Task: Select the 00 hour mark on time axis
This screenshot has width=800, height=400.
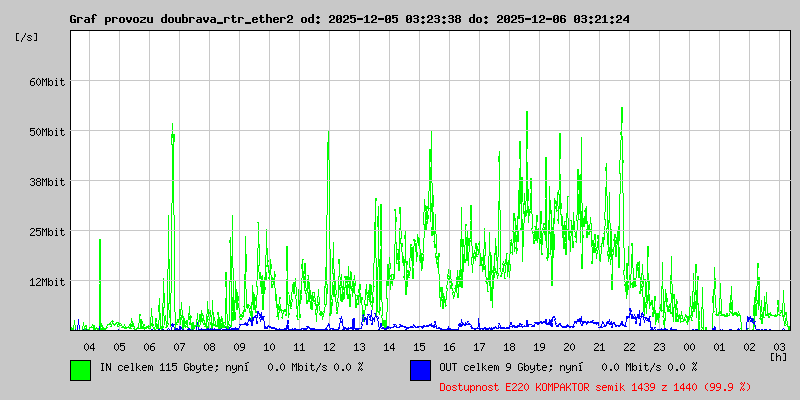Action: point(689,346)
